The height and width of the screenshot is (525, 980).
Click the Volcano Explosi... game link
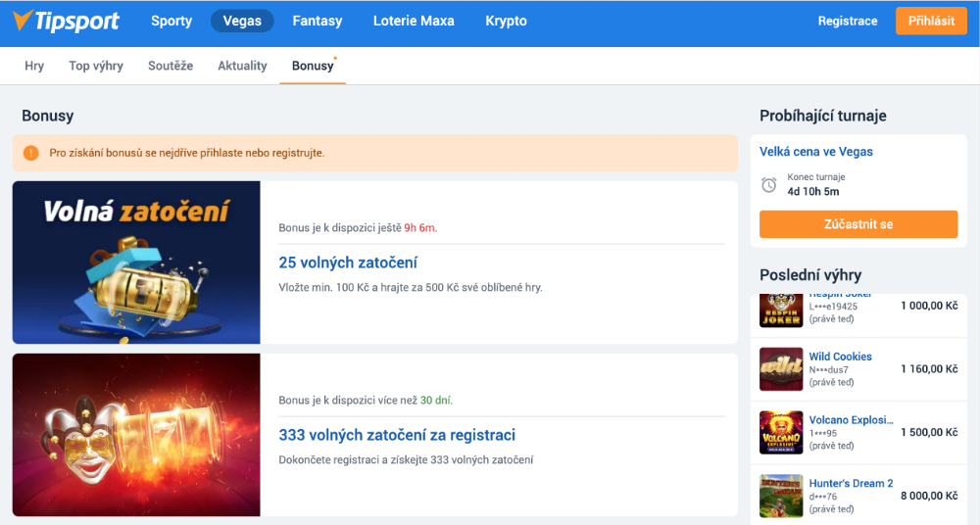click(x=852, y=420)
